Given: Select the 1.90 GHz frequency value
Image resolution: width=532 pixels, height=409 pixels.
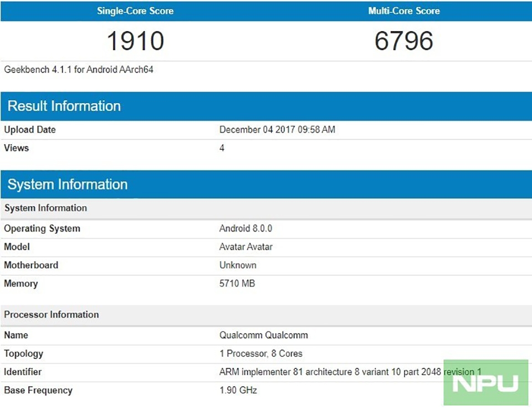Looking at the screenshot, I should (x=238, y=390).
